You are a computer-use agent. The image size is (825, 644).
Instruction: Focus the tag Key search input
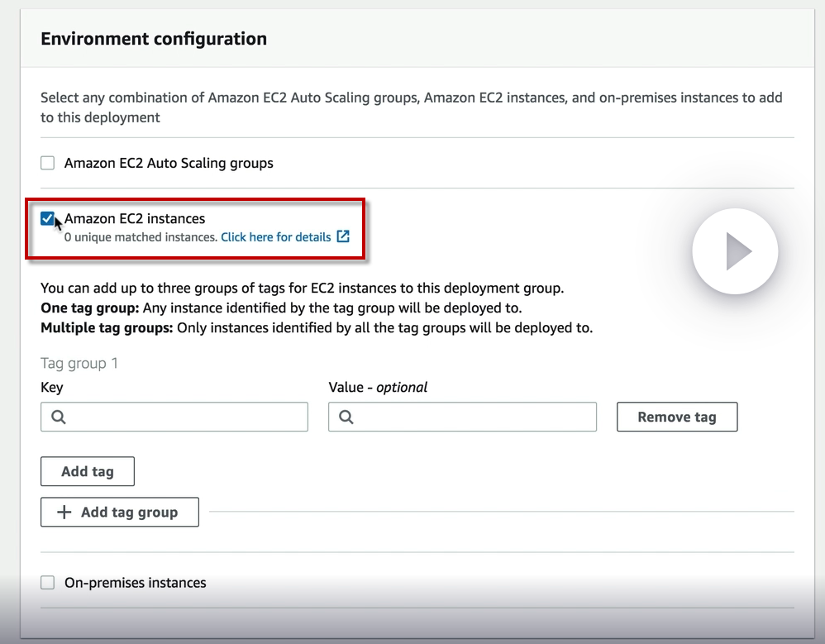tap(184, 417)
